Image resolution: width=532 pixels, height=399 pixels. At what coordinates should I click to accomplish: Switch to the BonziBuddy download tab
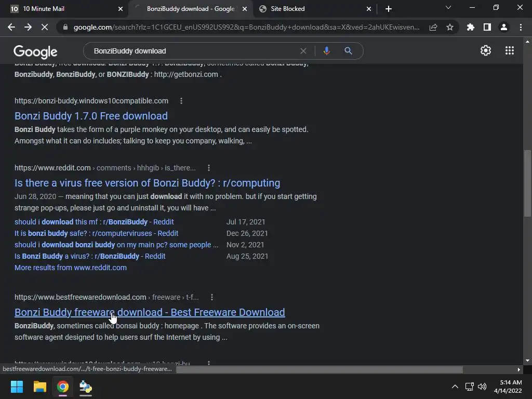190,9
